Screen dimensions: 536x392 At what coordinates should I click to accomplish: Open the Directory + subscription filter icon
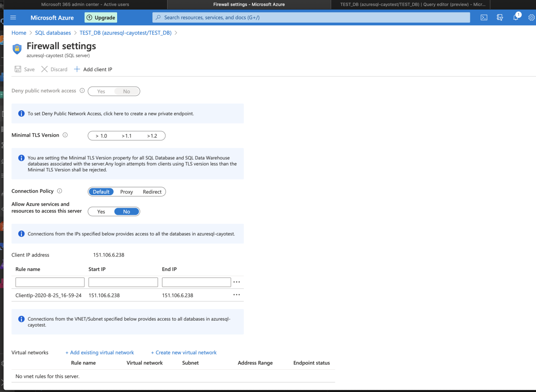click(x=500, y=18)
